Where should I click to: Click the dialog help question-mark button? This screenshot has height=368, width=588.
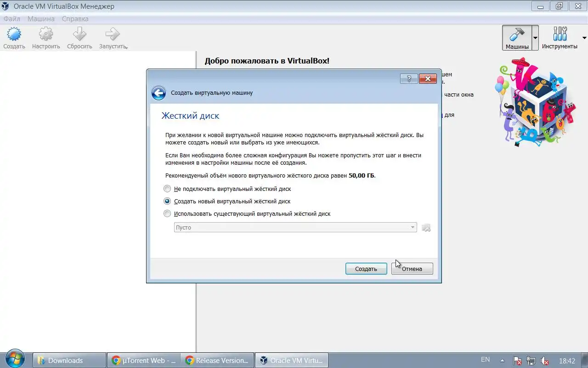point(409,79)
